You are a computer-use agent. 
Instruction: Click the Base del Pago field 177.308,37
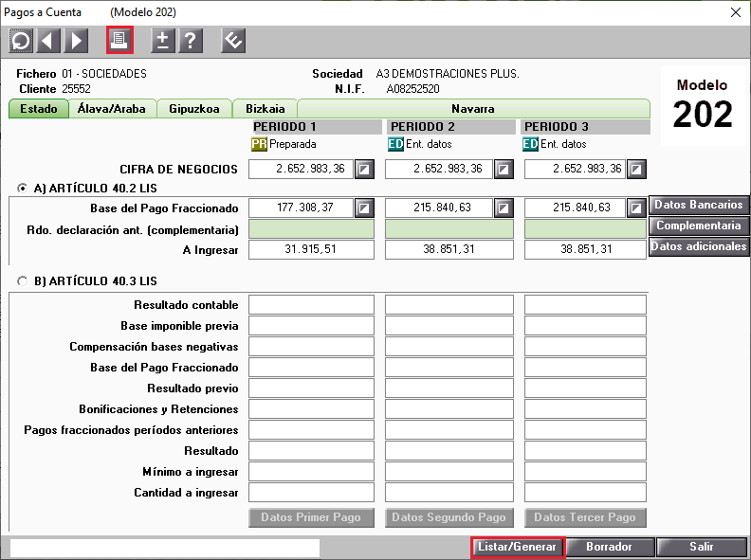pos(301,208)
